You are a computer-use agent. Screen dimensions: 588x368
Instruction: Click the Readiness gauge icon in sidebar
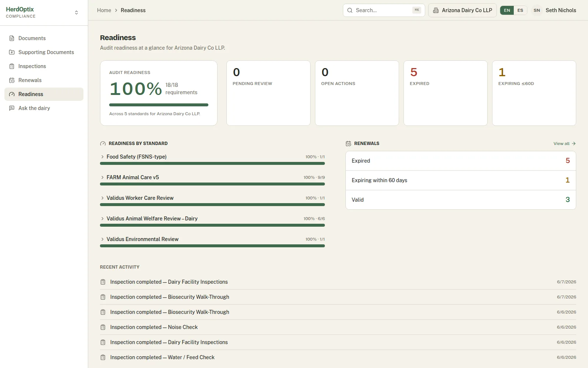click(12, 94)
